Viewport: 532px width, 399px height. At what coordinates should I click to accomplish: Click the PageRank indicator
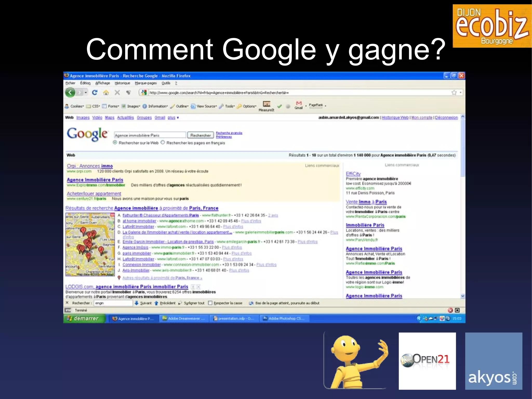[x=316, y=105]
